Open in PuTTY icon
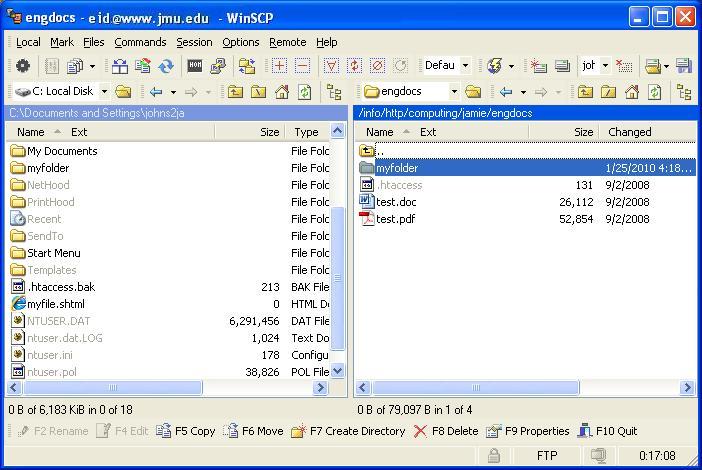 coord(218,66)
